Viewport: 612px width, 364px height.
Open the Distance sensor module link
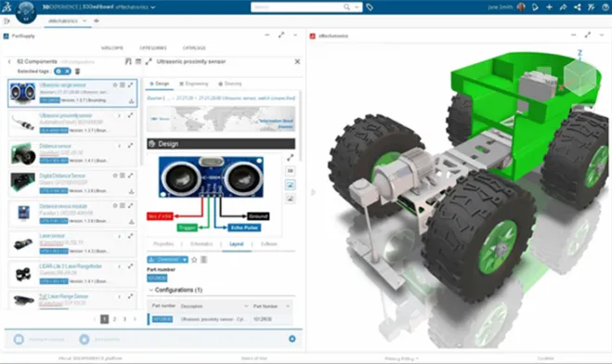coord(63,206)
